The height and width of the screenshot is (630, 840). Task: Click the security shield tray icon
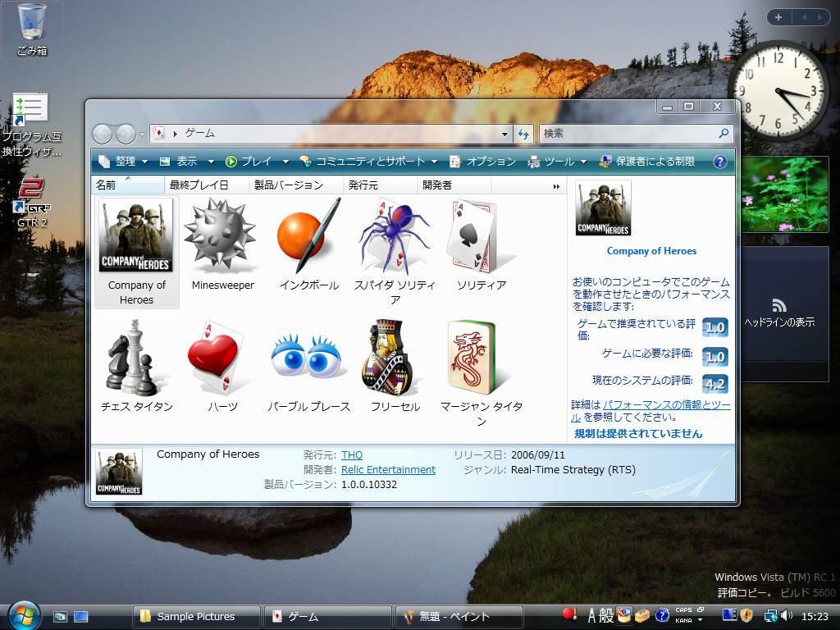746,615
